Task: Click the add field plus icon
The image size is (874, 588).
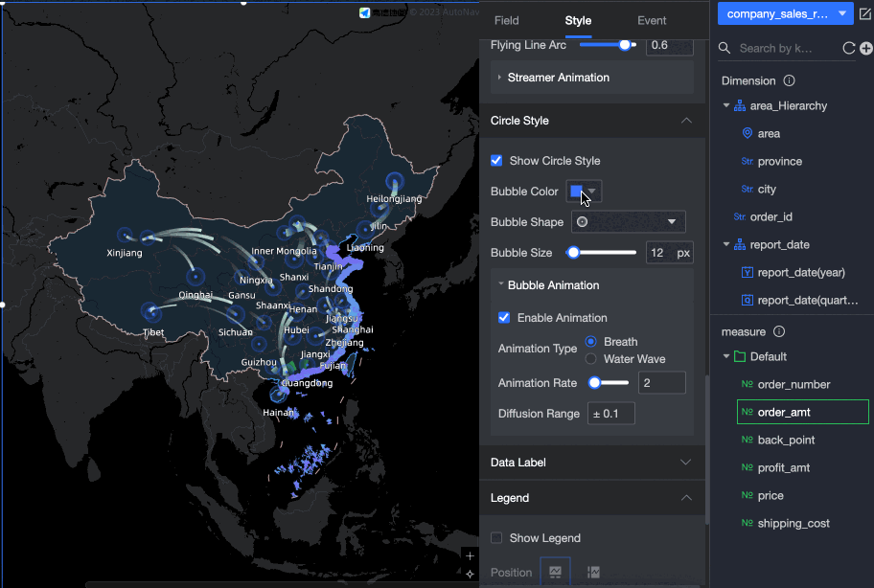Action: coord(865,48)
